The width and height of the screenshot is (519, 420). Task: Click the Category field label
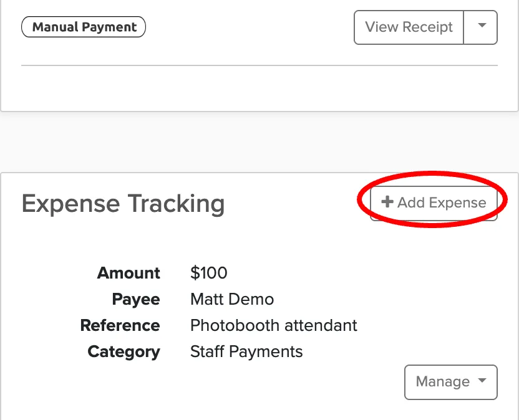point(124,352)
